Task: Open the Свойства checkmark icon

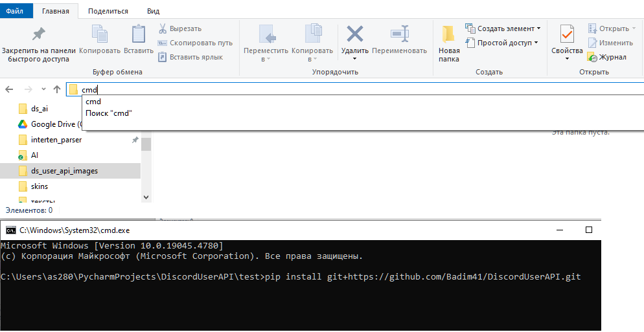Action: coord(567,34)
